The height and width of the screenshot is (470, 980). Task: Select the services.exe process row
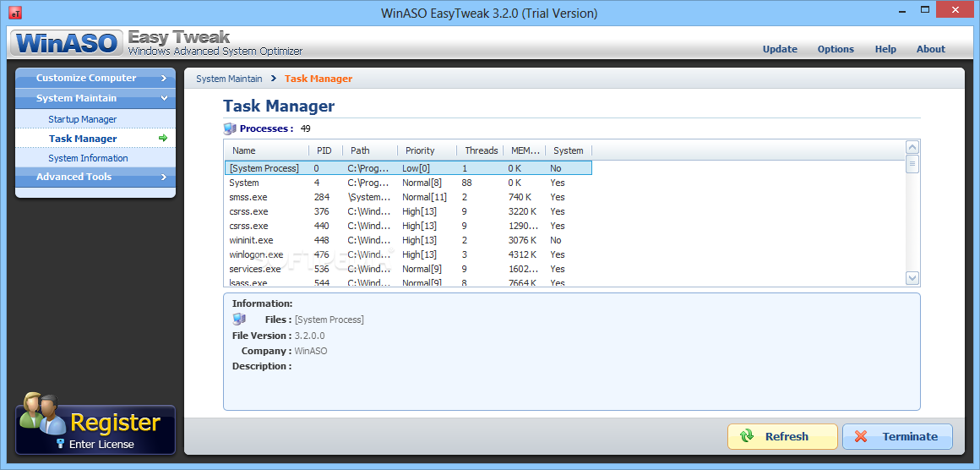pyautogui.click(x=408, y=269)
